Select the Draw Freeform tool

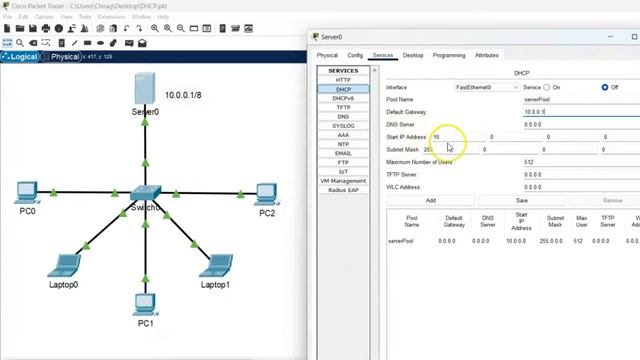tap(113, 43)
